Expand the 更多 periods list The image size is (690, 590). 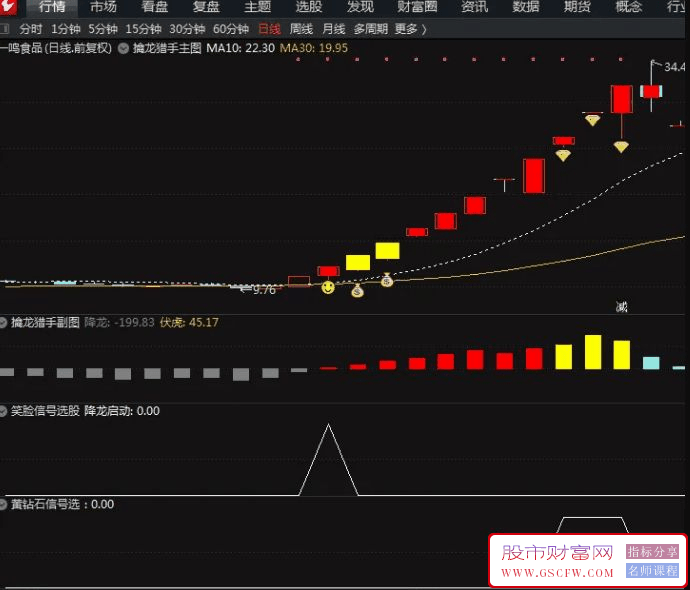(410, 29)
